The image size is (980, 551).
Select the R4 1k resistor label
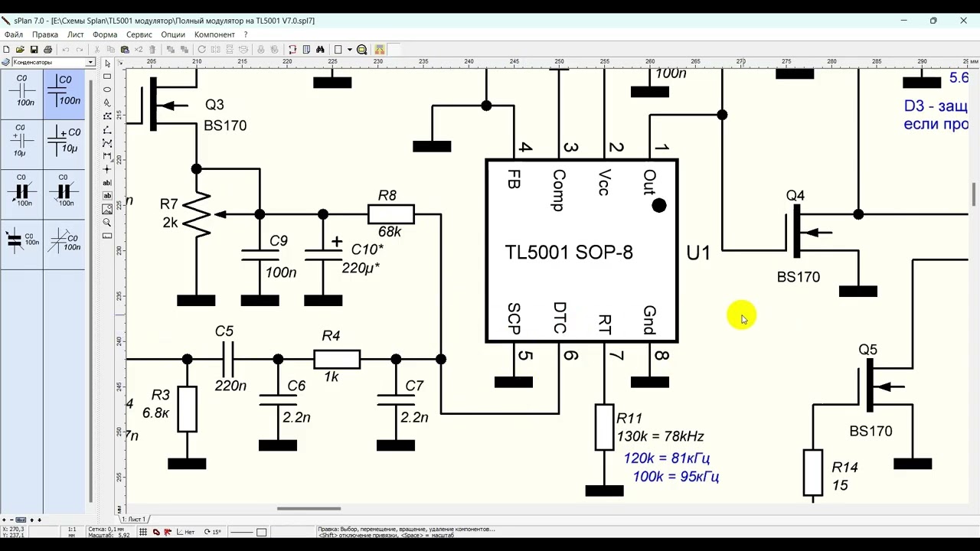(x=331, y=356)
